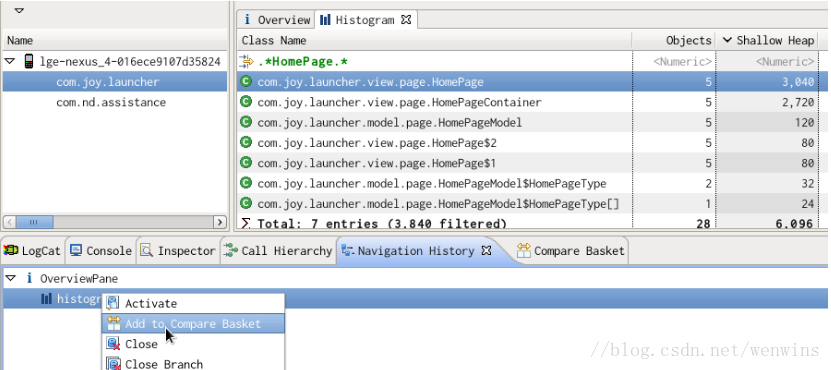Click the Activate icon in context menu
Viewport: 831px width, 370px height.
113,303
